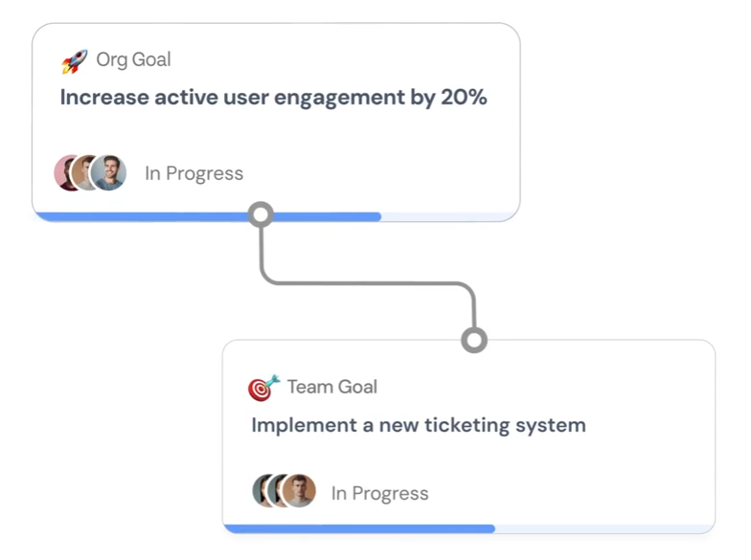Open "Increase active user engagement by 20%" goal
This screenshot has width=751, height=560.
(x=273, y=98)
